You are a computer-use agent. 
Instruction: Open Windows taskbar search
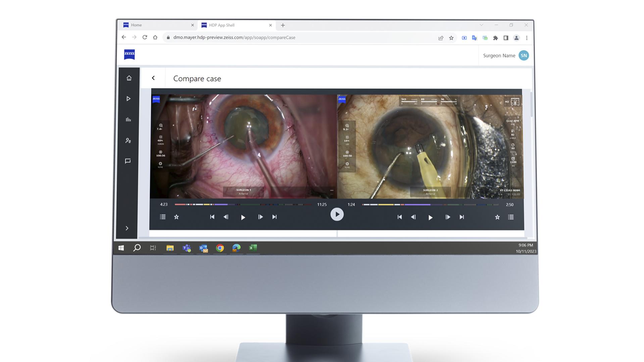point(137,248)
